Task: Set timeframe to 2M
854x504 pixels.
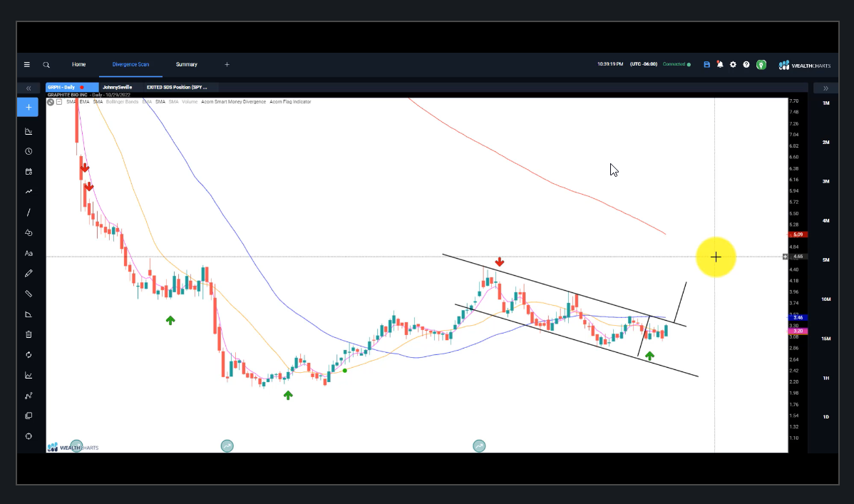Action: 825,142
